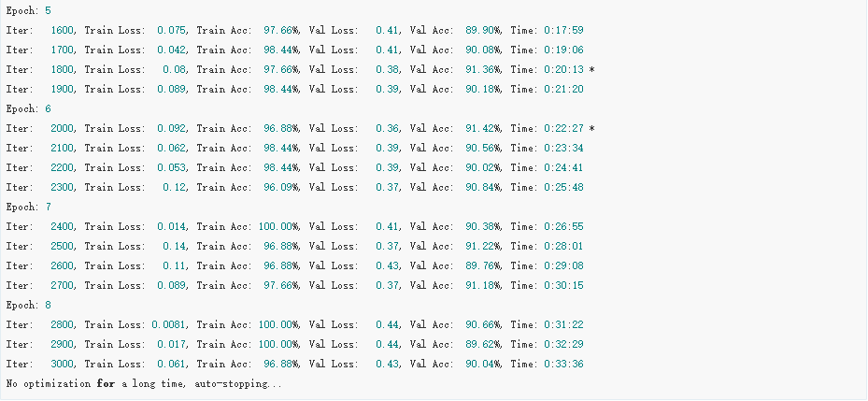Click the iteration number 2400
The height and width of the screenshot is (401, 868).
point(63,226)
